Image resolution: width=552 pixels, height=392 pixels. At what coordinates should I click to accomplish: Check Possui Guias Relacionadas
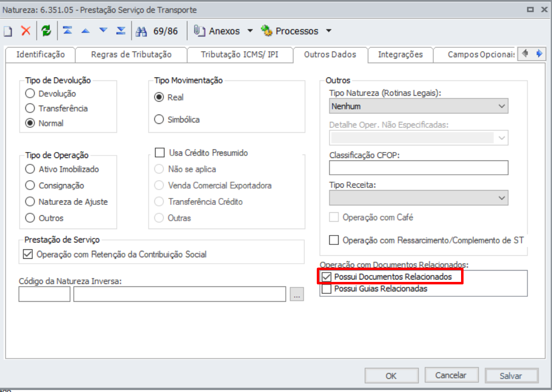pos(326,289)
